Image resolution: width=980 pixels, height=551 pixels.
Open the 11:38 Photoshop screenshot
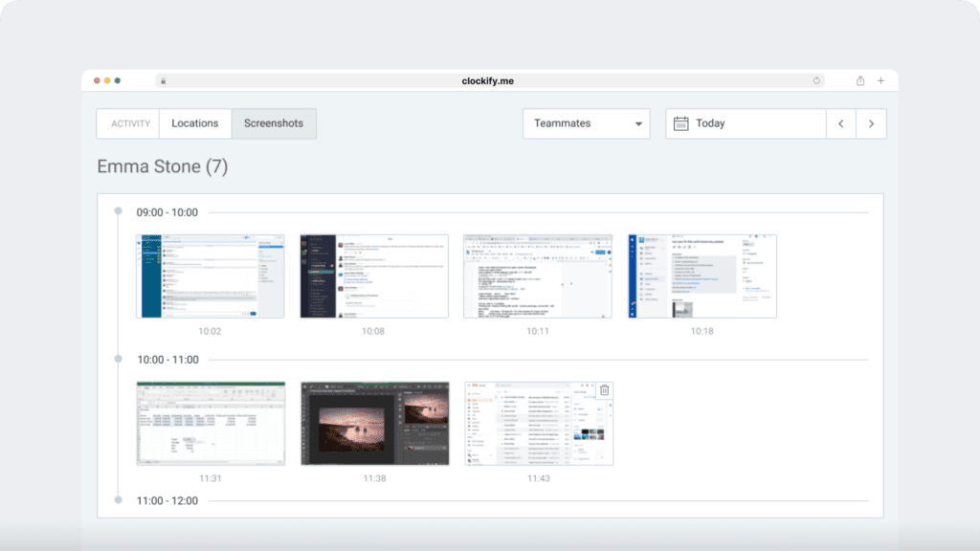373,423
